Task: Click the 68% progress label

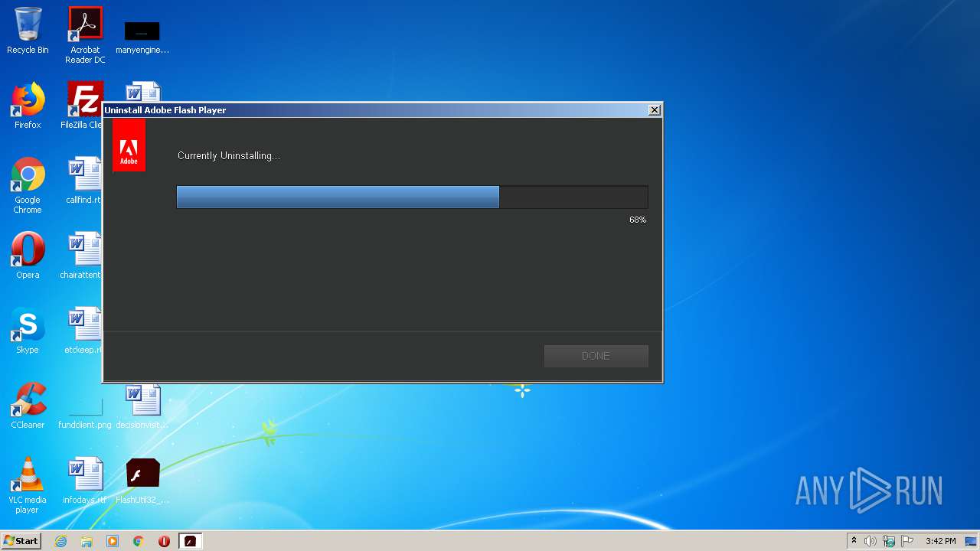Action: click(638, 220)
